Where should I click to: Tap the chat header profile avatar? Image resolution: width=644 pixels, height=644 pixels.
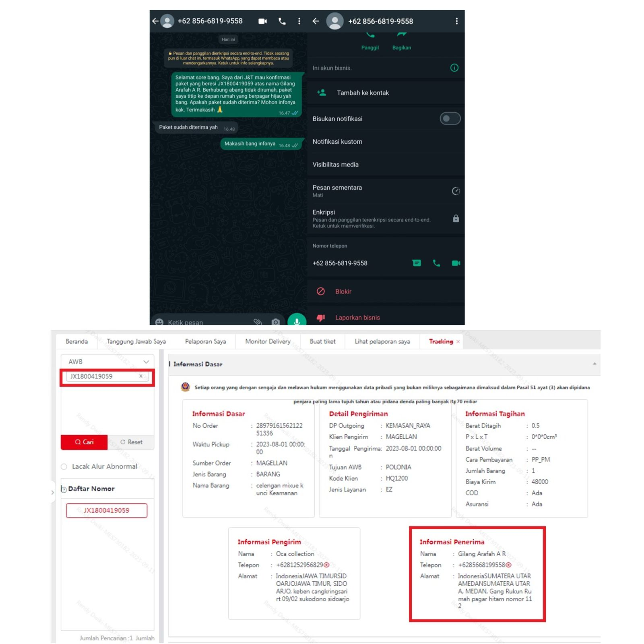point(167,21)
